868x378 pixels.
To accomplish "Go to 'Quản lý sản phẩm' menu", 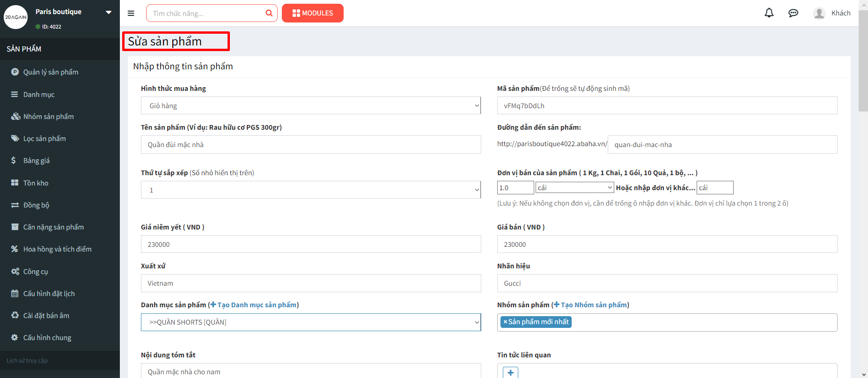I will coord(51,72).
